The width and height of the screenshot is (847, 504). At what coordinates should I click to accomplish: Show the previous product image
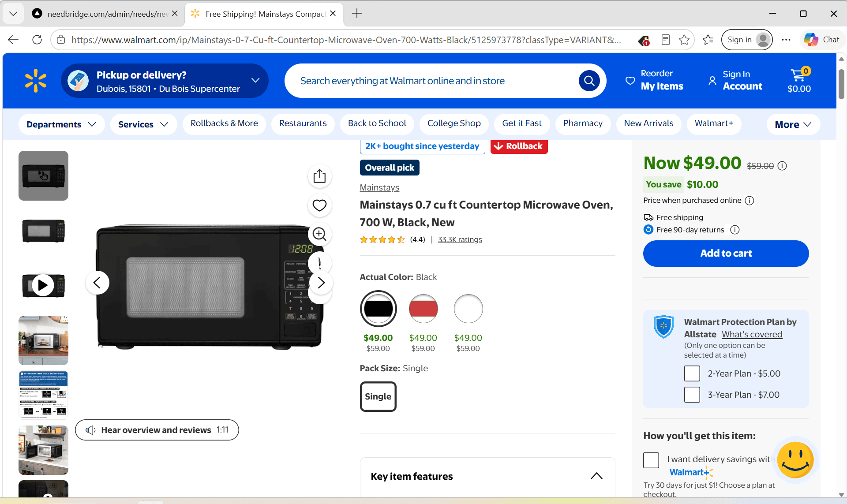pos(97,283)
